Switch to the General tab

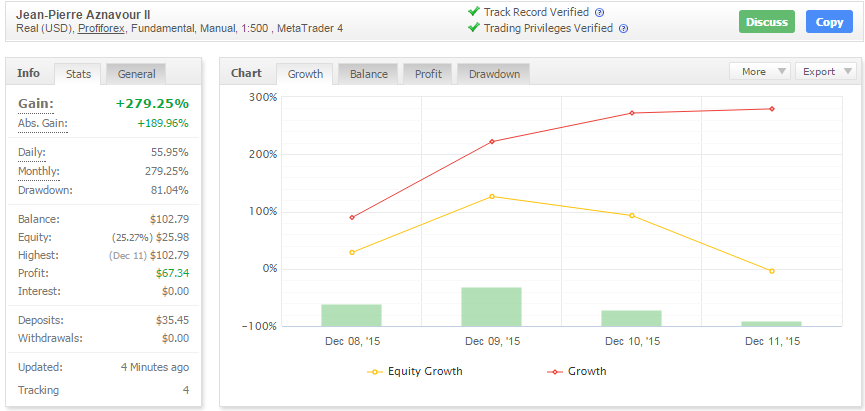136,74
